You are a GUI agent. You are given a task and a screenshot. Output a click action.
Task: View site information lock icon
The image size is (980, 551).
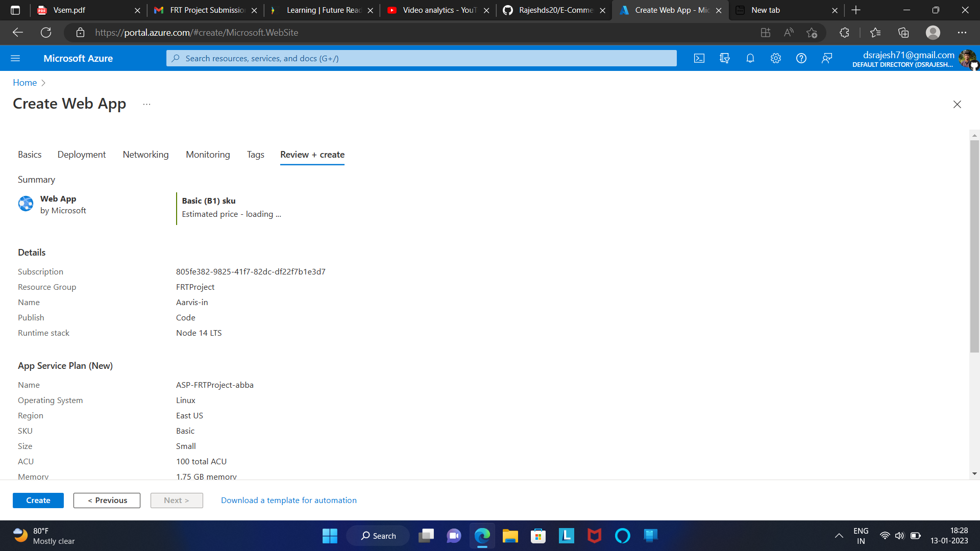pos(80,33)
